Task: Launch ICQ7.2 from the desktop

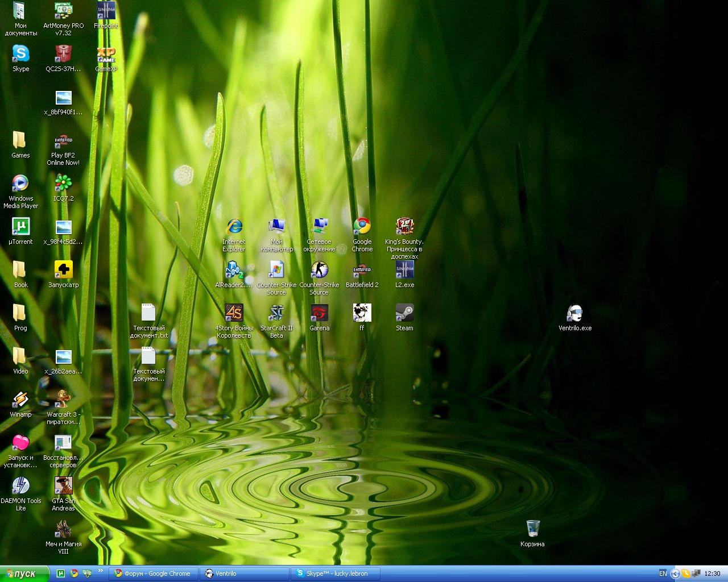Action: coord(63,188)
